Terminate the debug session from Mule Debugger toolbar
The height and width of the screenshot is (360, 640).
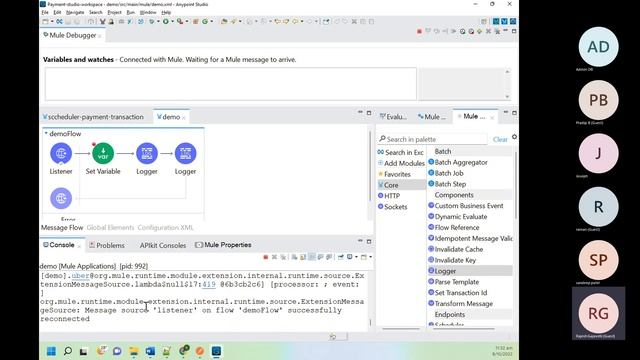tap(419, 31)
